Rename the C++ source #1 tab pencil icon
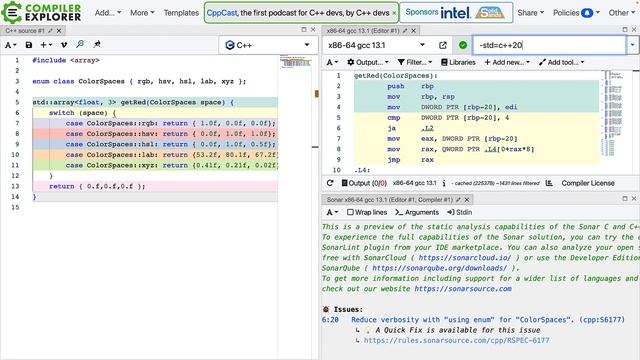 50,31
